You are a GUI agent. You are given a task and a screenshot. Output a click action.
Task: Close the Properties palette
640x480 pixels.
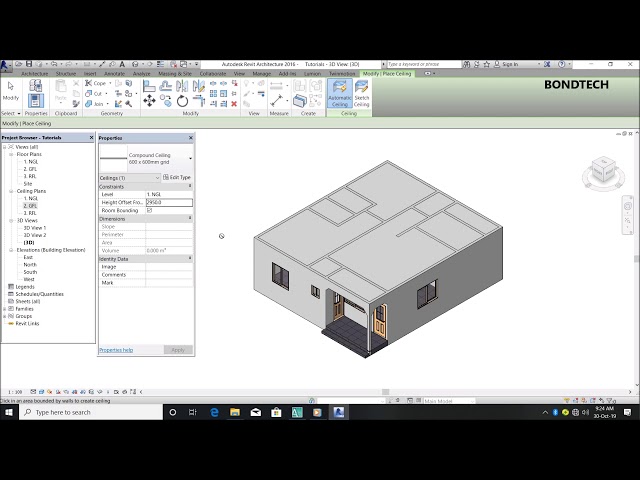191,138
